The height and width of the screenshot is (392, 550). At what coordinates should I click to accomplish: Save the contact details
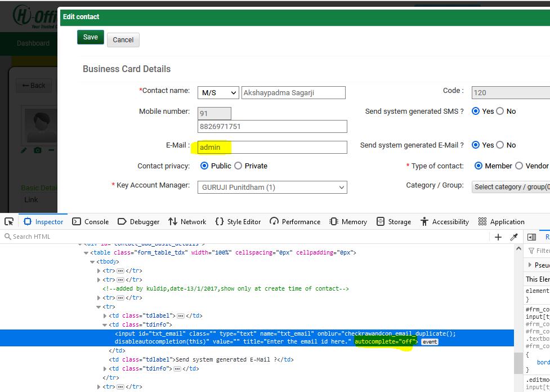coord(90,37)
